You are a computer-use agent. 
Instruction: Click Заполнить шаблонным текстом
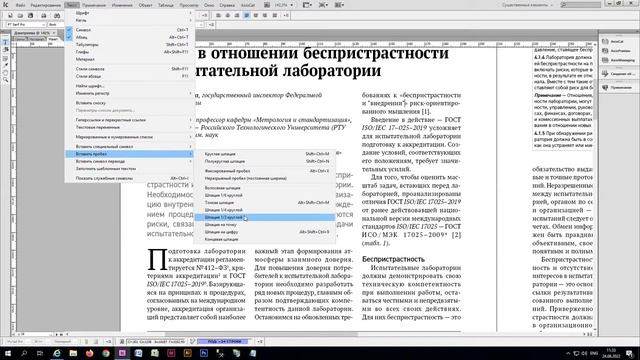[x=129, y=169]
